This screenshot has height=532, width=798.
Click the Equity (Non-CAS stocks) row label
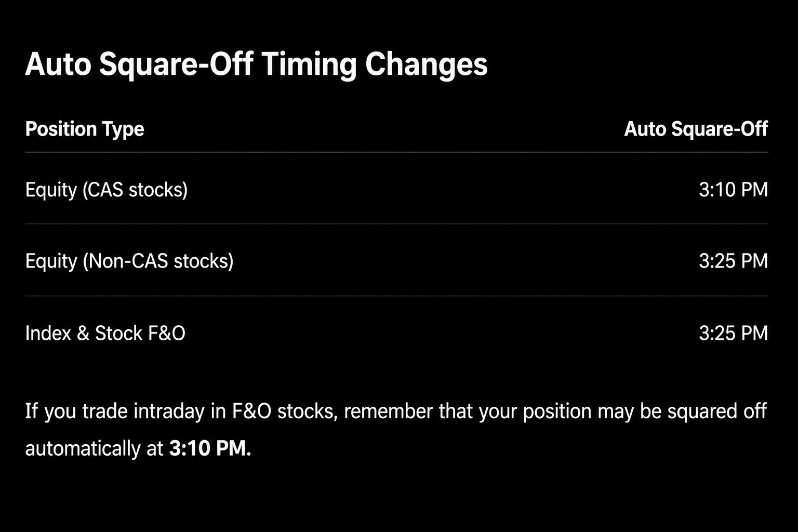[x=129, y=261]
